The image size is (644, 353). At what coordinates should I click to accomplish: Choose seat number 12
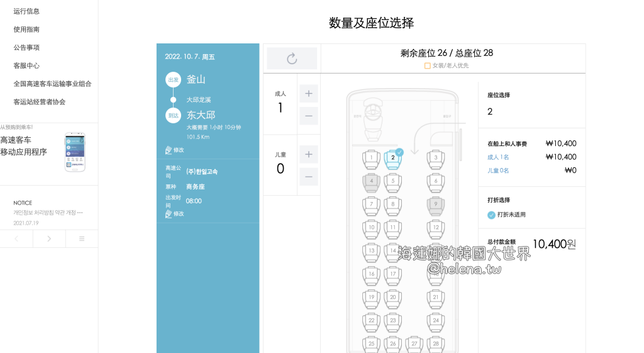click(x=436, y=227)
